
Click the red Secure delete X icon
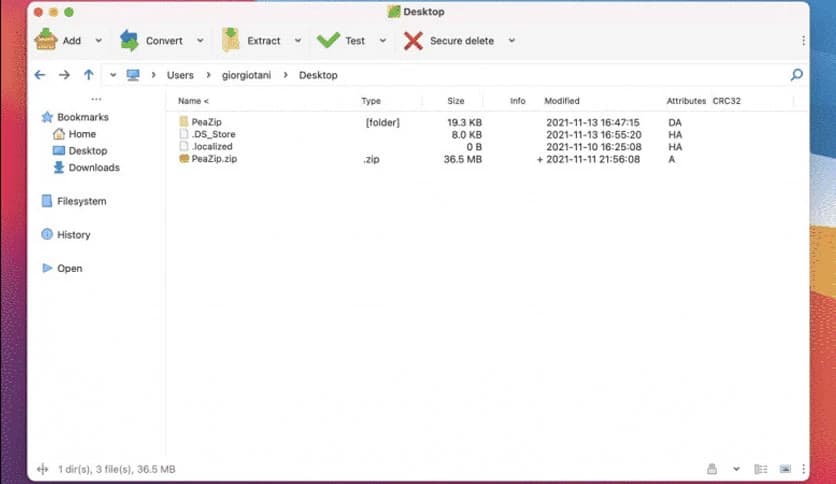[413, 41]
